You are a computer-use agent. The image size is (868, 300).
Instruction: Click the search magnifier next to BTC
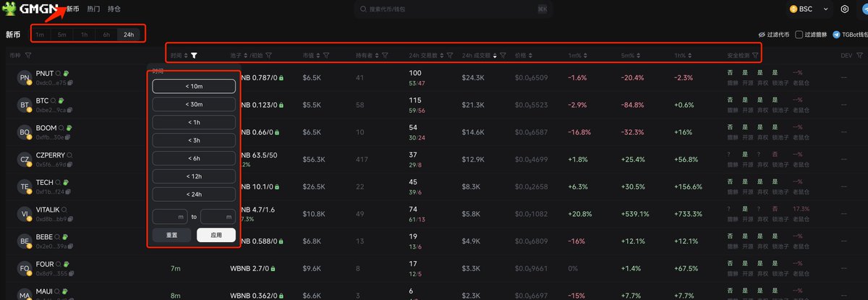tap(53, 100)
